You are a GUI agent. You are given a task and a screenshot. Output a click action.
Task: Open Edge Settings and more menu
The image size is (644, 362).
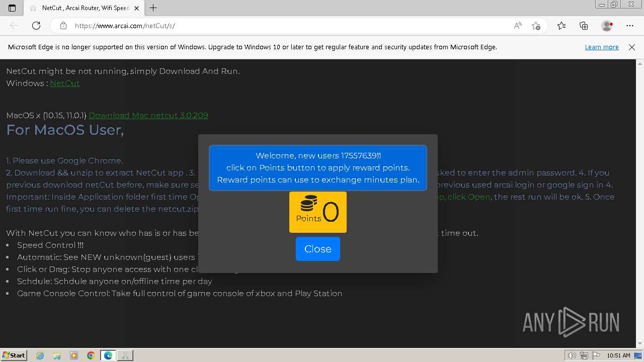click(x=630, y=26)
